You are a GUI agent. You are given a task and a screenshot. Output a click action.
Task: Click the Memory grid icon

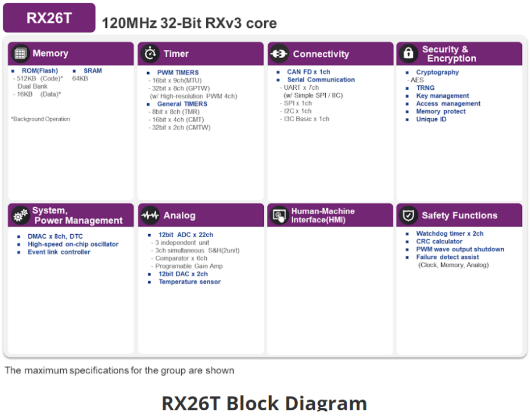[20, 53]
